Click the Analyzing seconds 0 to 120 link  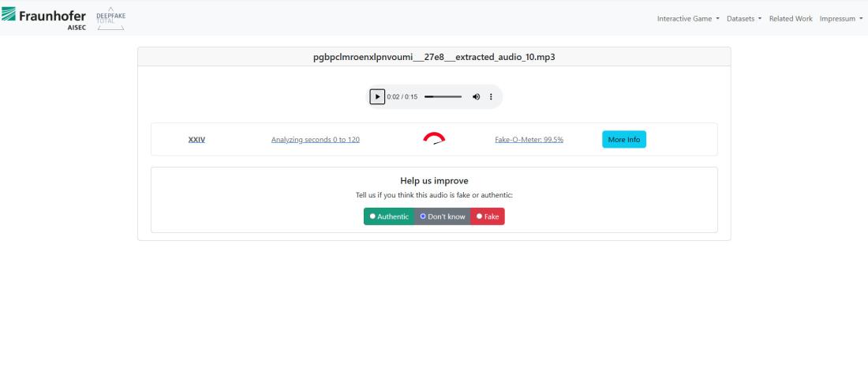pyautogui.click(x=316, y=140)
